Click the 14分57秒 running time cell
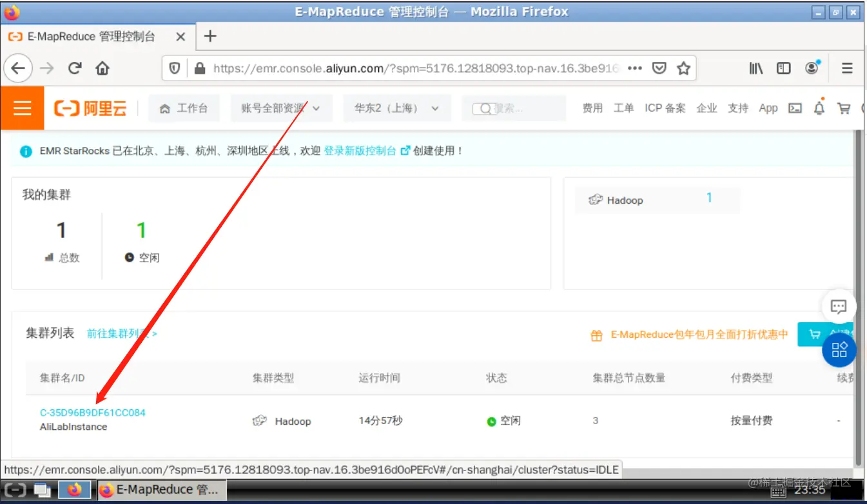Screen dimensions: 867x504 click(x=380, y=421)
